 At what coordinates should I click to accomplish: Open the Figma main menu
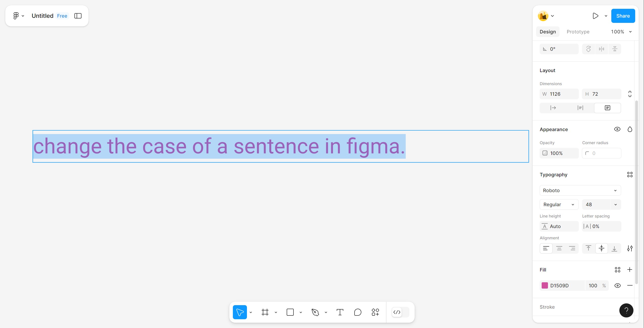19,16
